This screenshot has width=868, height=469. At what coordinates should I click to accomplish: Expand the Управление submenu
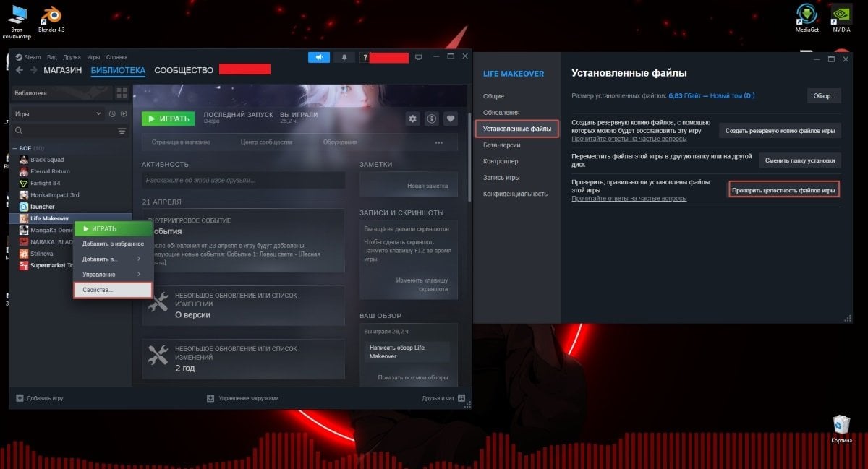pyautogui.click(x=113, y=275)
